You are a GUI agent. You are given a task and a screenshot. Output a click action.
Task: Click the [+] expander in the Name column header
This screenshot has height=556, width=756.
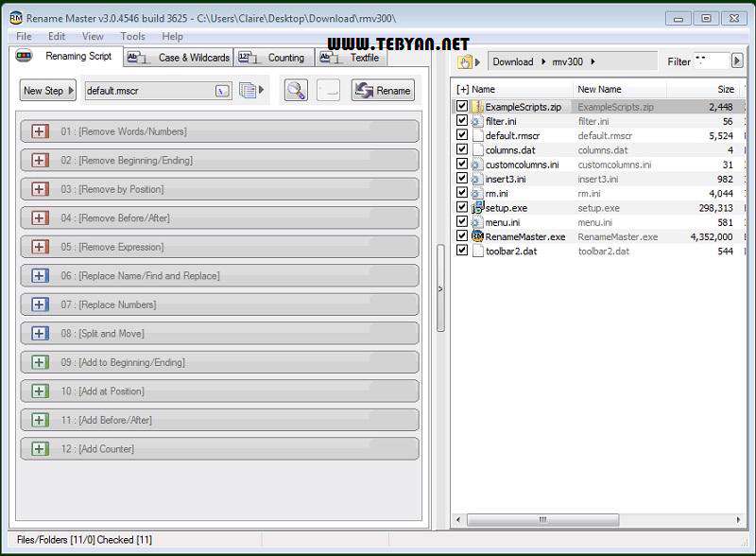[x=466, y=88]
